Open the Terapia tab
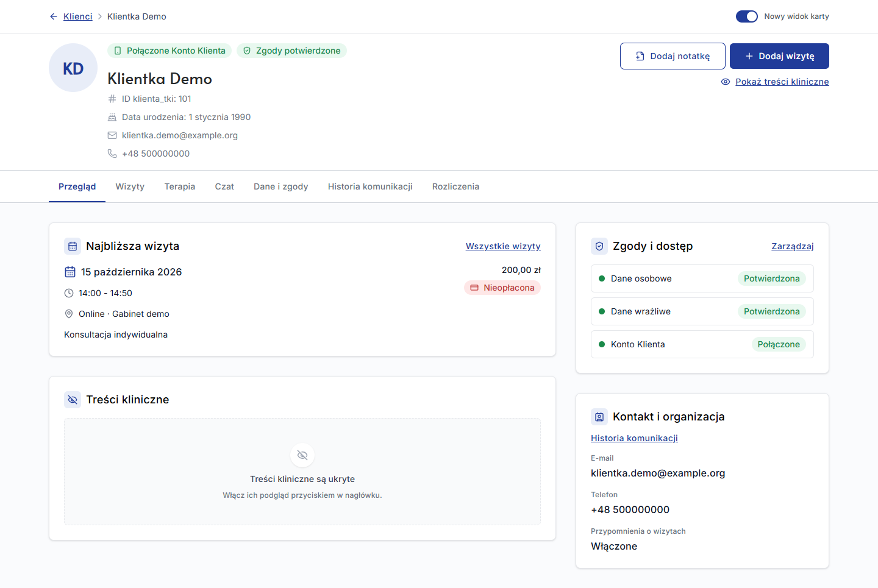The image size is (878, 588). click(x=180, y=186)
